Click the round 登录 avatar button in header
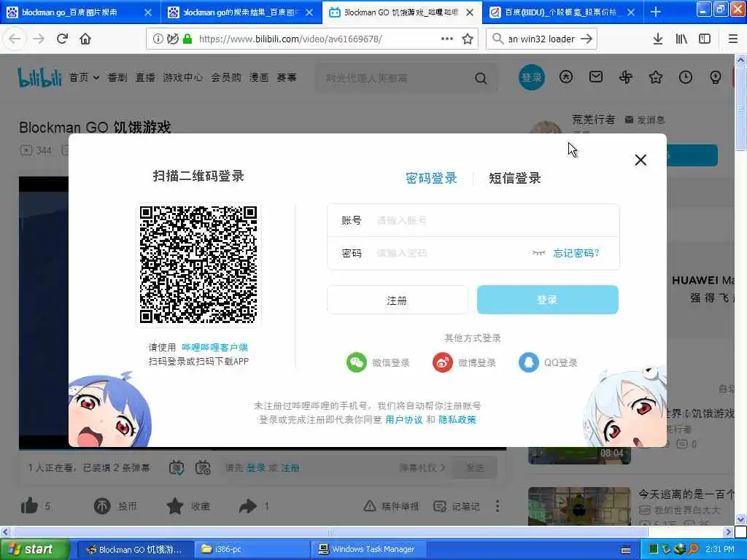The image size is (747, 560). click(x=532, y=77)
